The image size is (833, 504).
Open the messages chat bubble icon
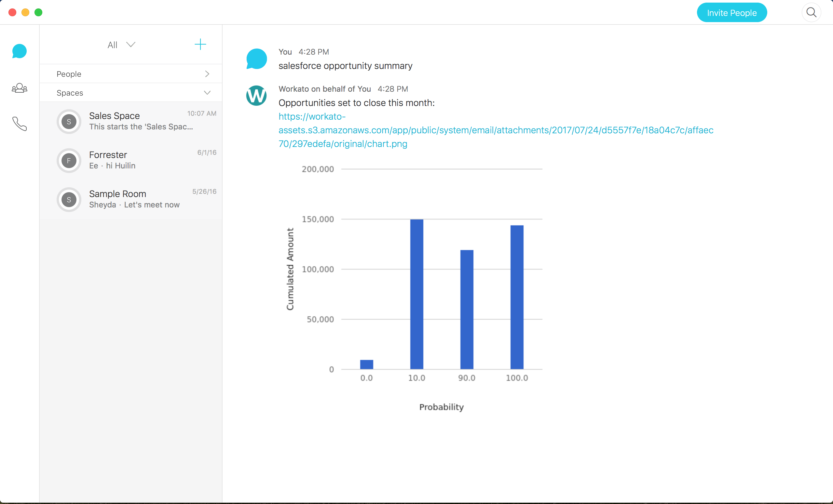click(x=19, y=51)
